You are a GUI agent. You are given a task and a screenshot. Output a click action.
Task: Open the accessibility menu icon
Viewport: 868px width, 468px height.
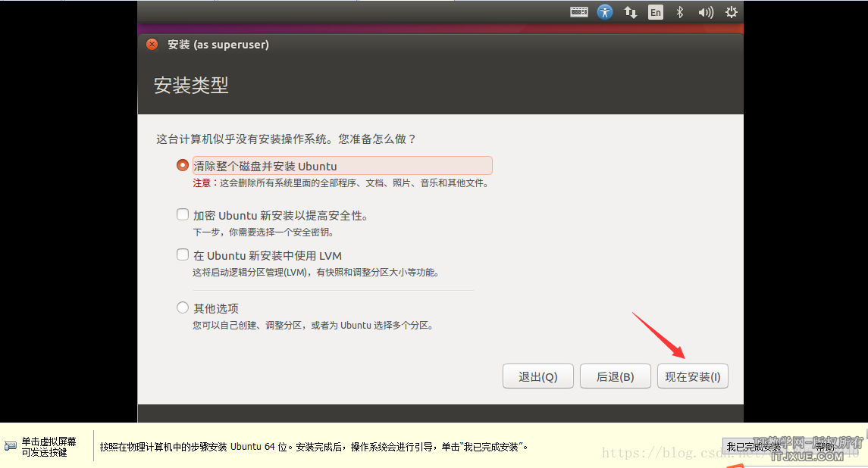605,11
